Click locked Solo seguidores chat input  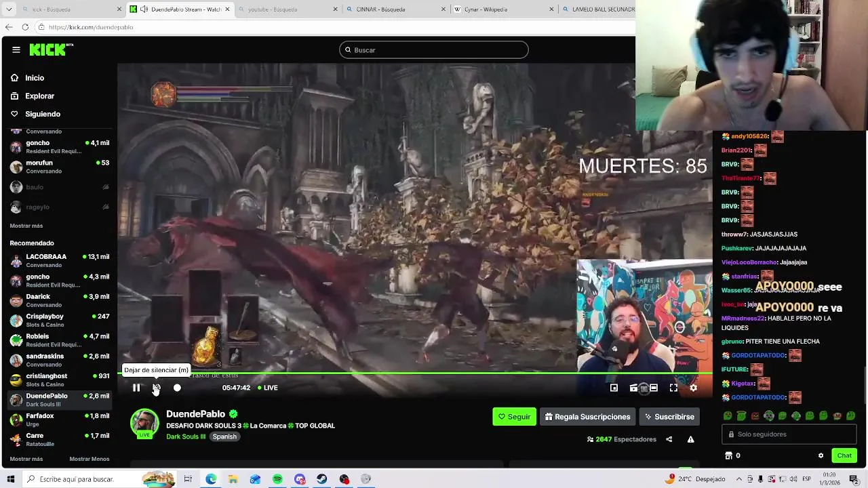(789, 434)
